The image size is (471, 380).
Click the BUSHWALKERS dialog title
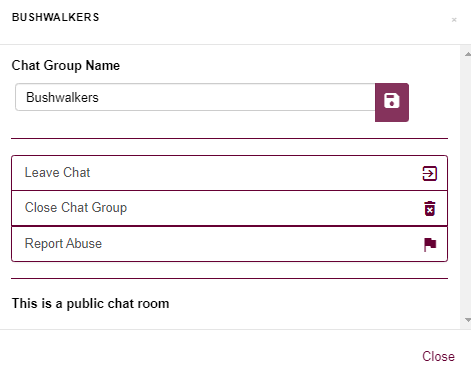(56, 17)
